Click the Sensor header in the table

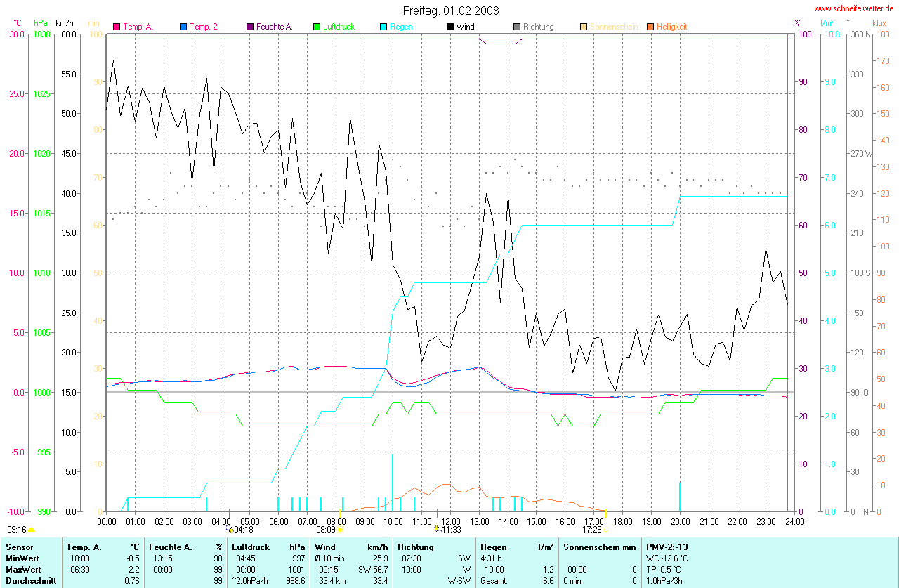(x=18, y=547)
